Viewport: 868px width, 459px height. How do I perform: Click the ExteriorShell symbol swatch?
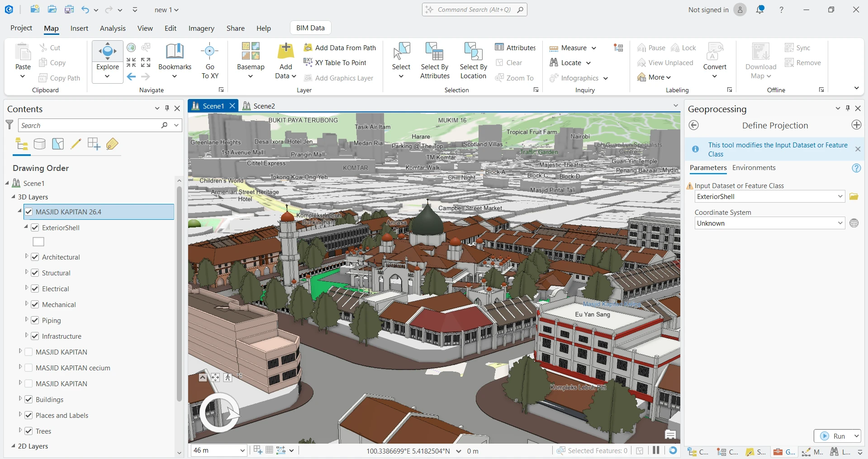click(38, 242)
